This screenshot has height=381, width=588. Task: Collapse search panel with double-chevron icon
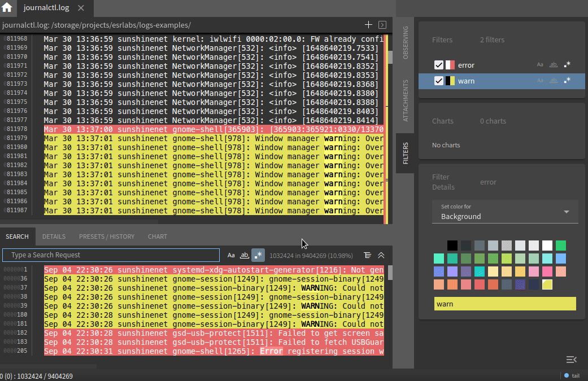tap(381, 255)
